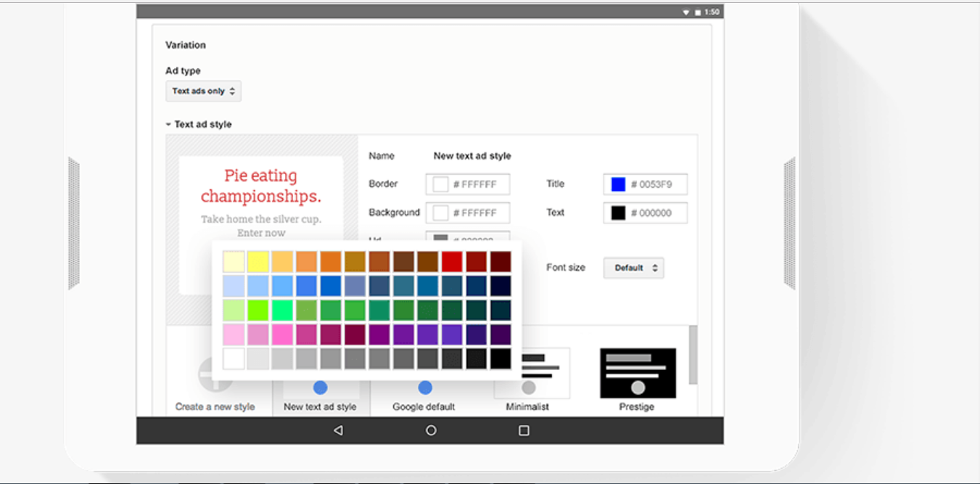Click the 'Take home the silver cup.' ad text
This screenshot has width=980, height=484.
point(261,219)
